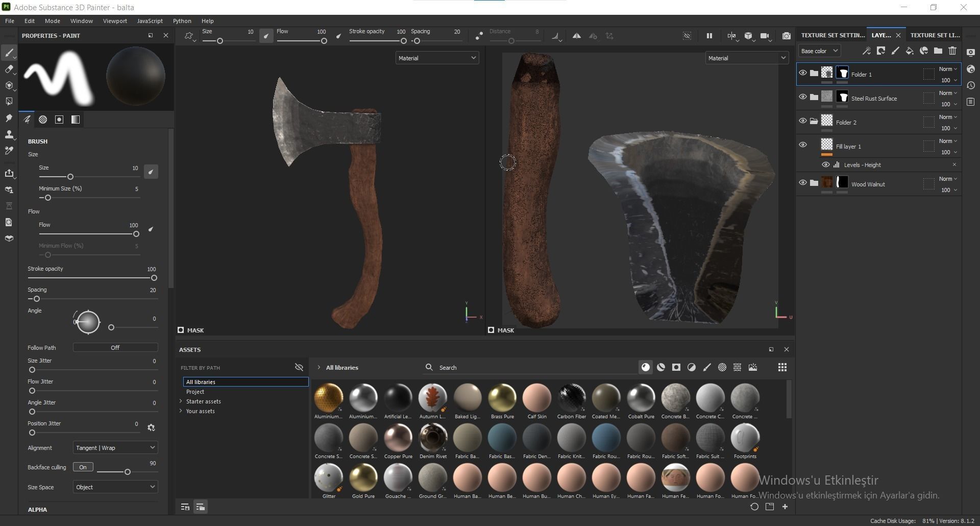Select the Material picker tool

[x=9, y=151]
